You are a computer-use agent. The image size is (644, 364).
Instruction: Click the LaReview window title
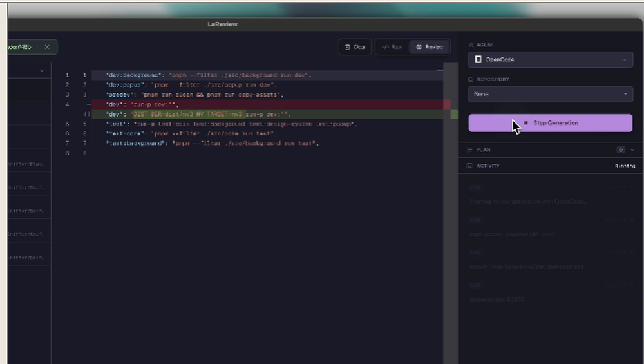tap(223, 24)
